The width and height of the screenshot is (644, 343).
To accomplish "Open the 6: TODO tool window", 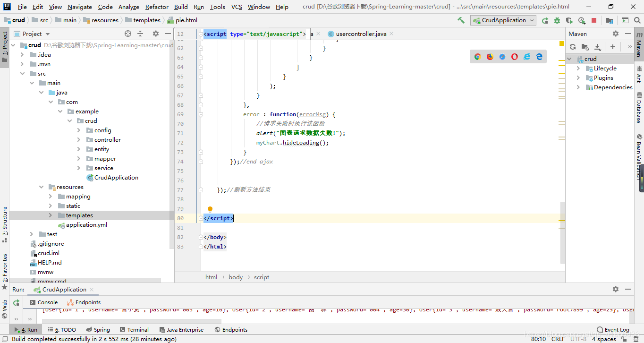I will 61,330.
